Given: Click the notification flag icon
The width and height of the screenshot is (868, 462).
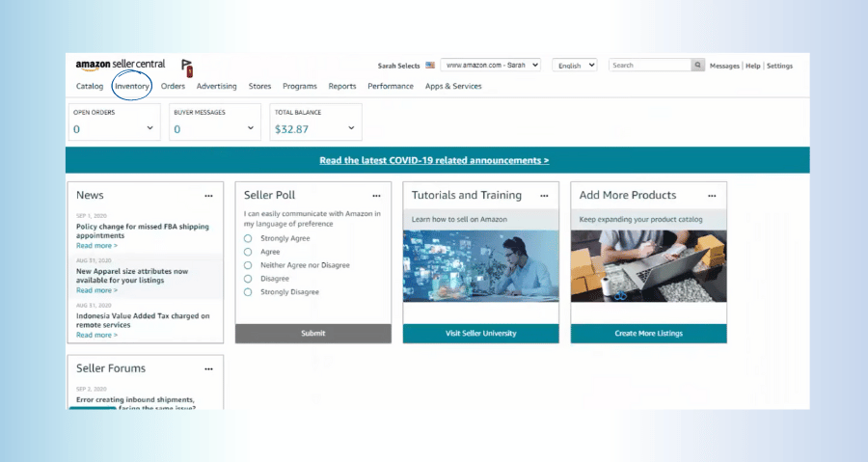Looking at the screenshot, I should [187, 68].
